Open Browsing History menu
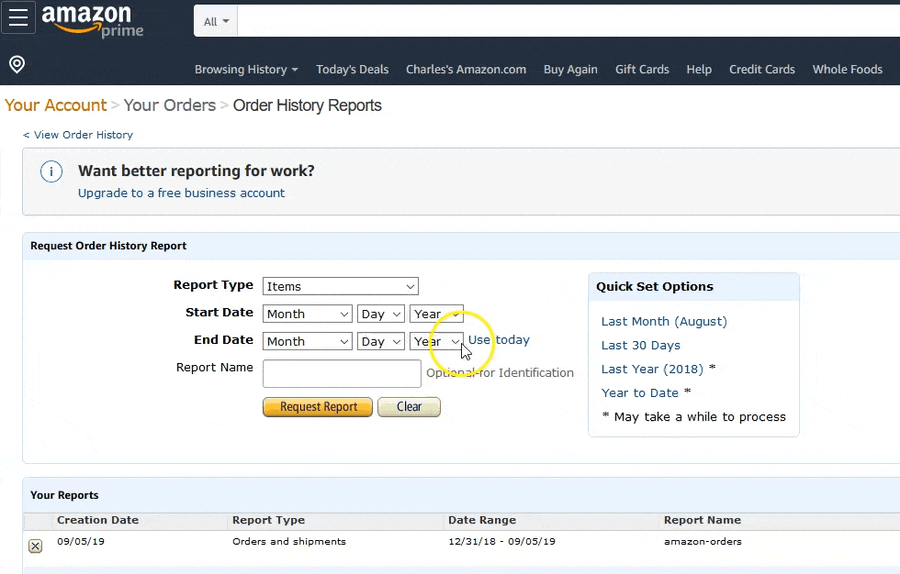900x574 pixels. click(246, 69)
